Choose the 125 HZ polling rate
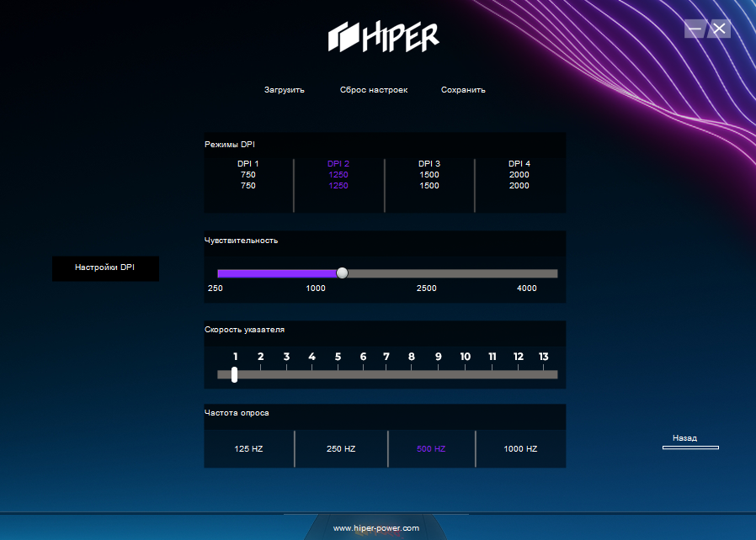The width and height of the screenshot is (756, 540). 249,448
